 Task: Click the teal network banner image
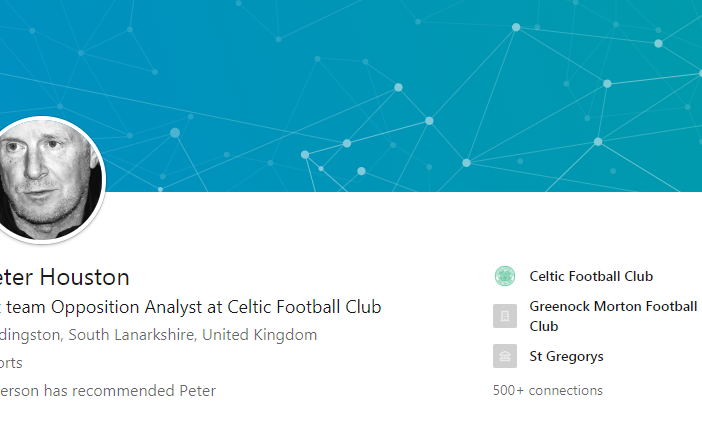coord(400,90)
